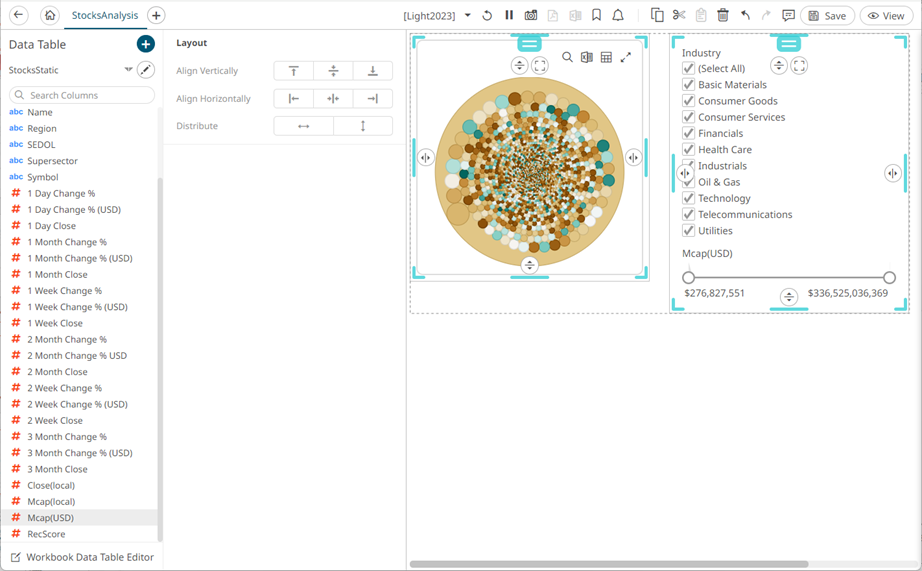The image size is (922, 571).
Task: Take a snapshot with the camera icon
Action: [531, 16]
